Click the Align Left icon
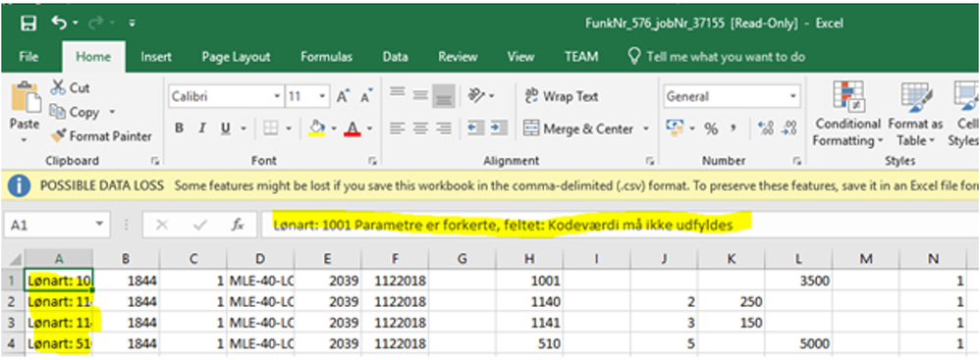The height and width of the screenshot is (360, 980). 398,129
